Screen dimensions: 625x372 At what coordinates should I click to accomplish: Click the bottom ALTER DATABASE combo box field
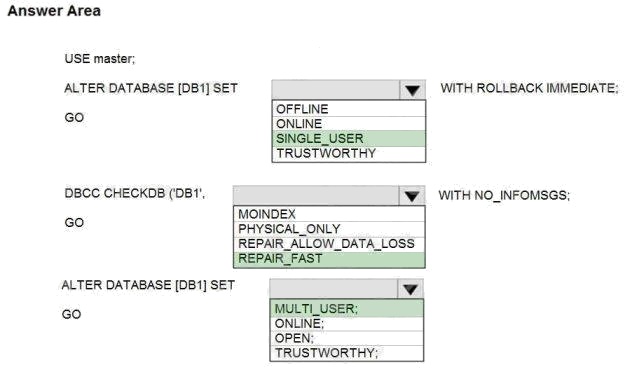pyautogui.click(x=334, y=289)
